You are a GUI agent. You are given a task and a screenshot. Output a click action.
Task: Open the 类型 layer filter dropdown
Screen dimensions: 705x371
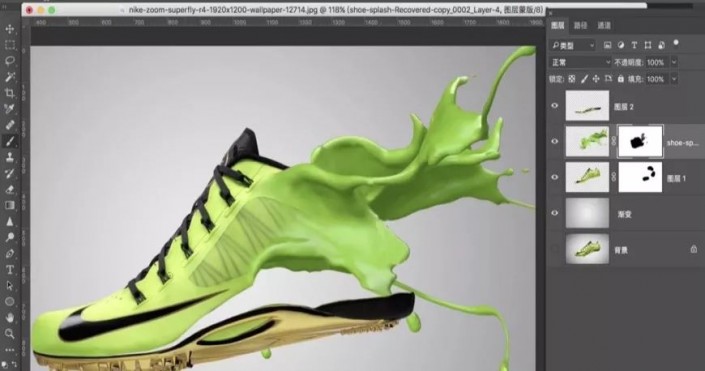tap(573, 45)
